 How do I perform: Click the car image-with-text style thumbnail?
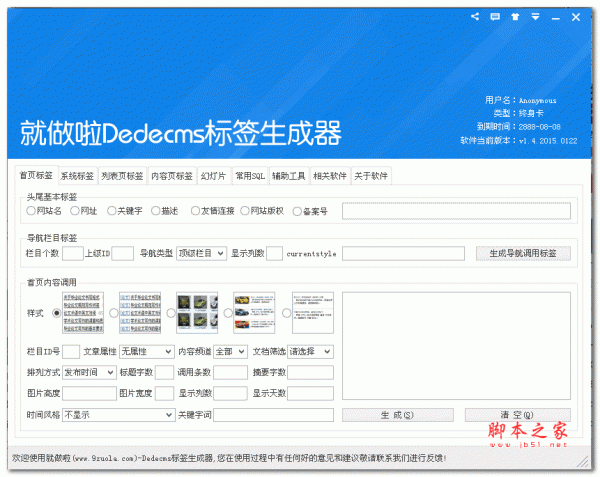click(x=254, y=313)
